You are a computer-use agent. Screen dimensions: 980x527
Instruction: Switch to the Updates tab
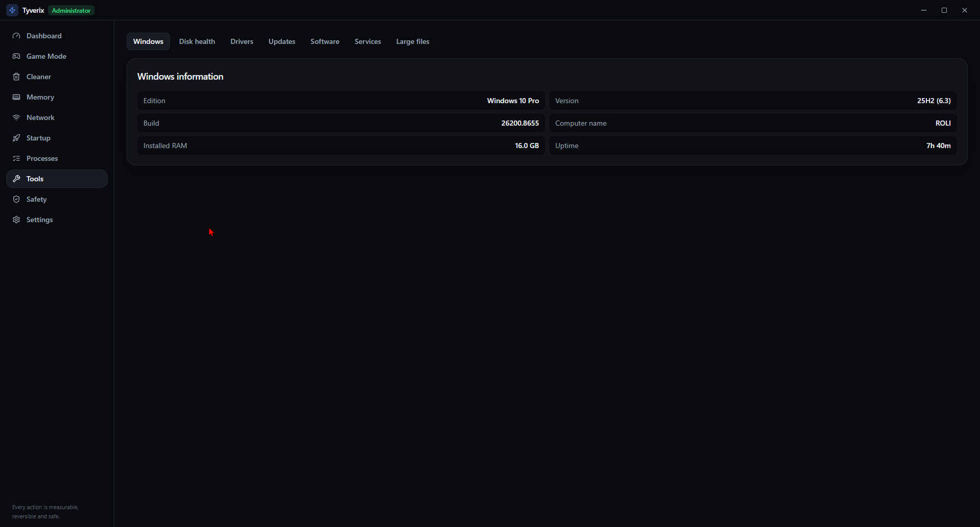click(x=282, y=41)
